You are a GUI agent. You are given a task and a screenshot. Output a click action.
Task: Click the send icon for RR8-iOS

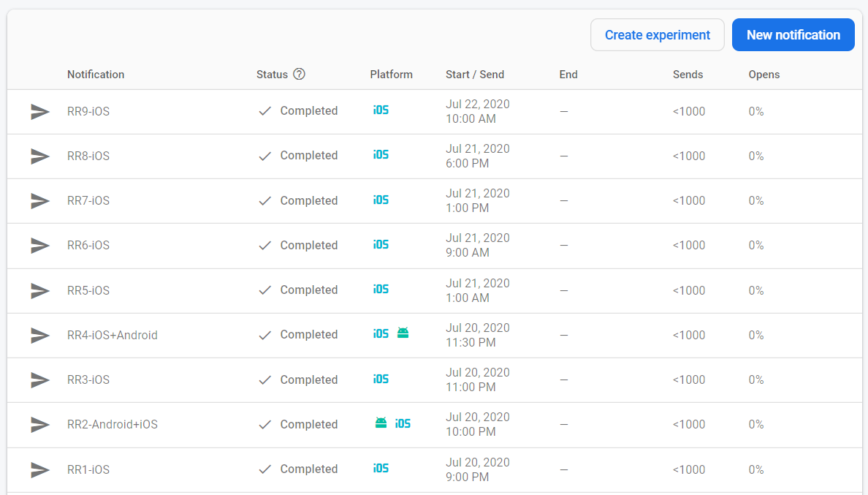point(40,156)
